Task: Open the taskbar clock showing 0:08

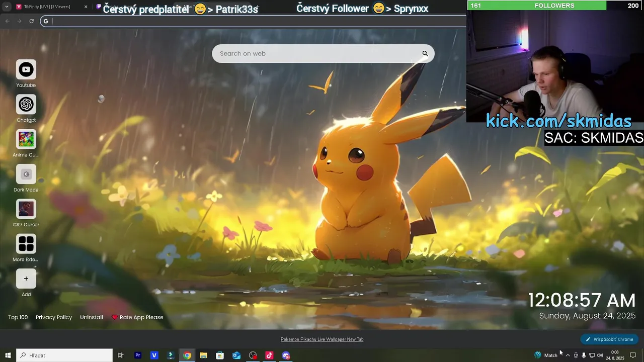Action: 615,355
